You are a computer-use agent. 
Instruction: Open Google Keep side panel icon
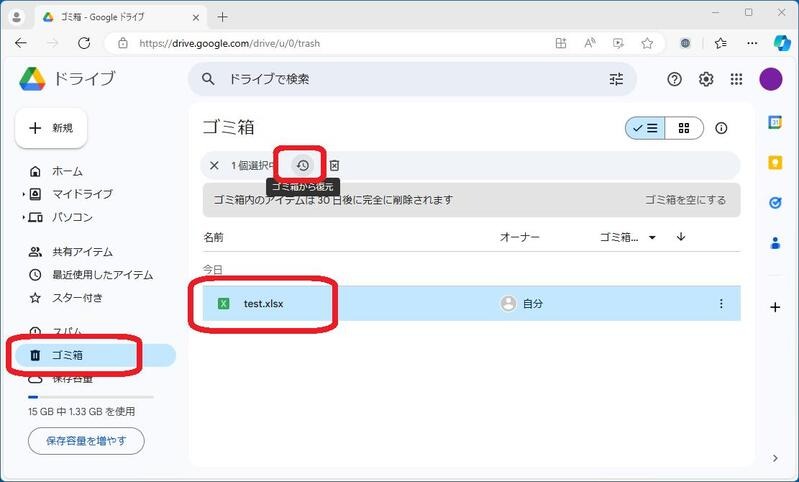coord(775,163)
